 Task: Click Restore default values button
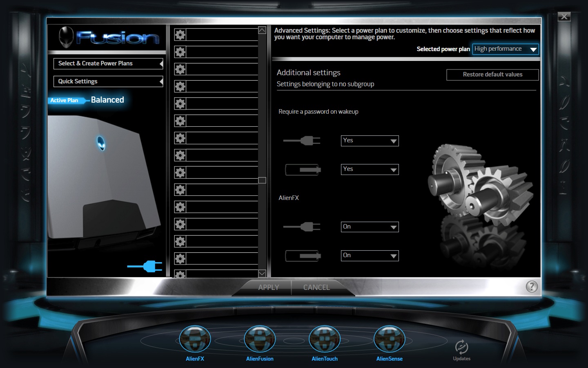click(x=492, y=75)
